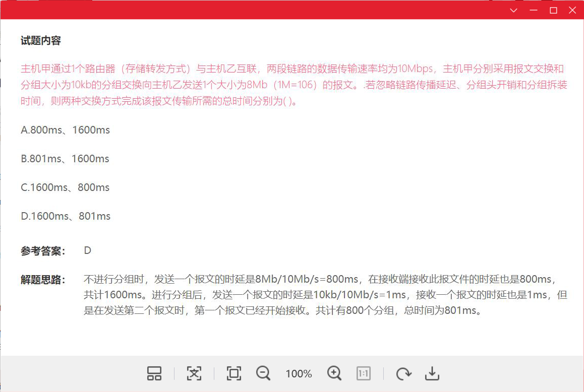Viewport: 584px width, 392px height.
Task: Click the 1:1 actual size icon
Action: point(363,373)
